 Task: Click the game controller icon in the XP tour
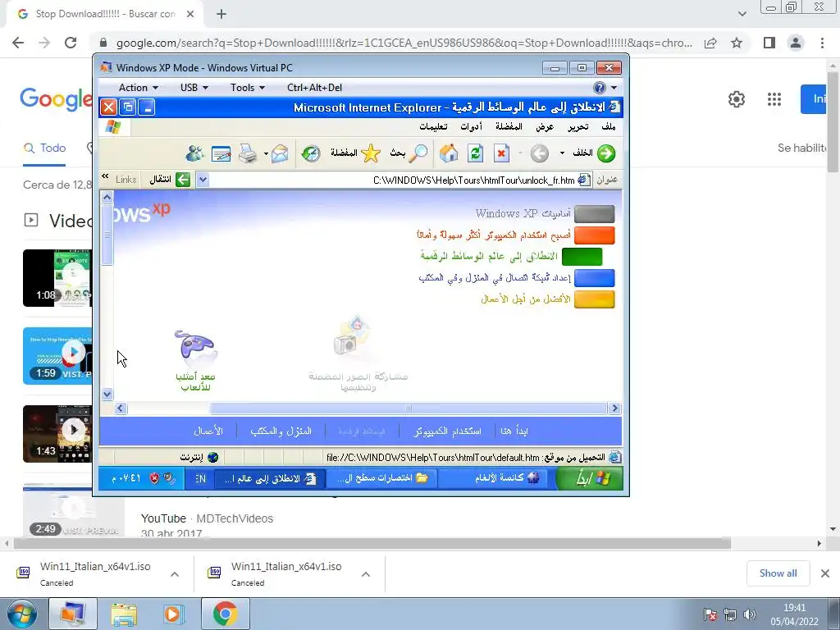(195, 347)
